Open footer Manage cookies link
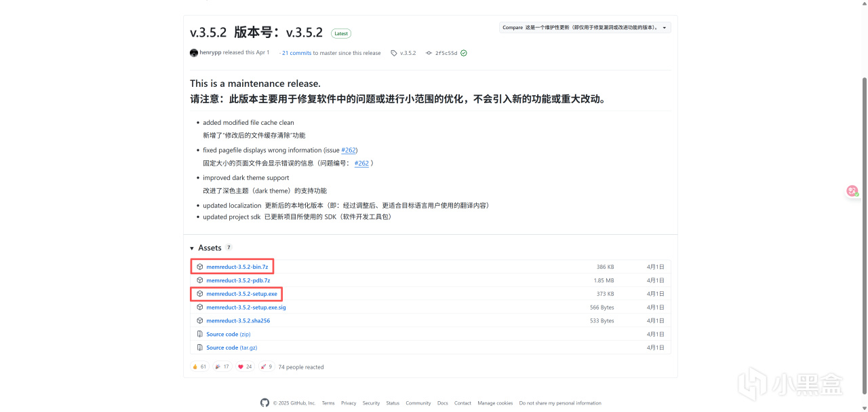Image resolution: width=868 pixels, height=412 pixels. tap(495, 403)
